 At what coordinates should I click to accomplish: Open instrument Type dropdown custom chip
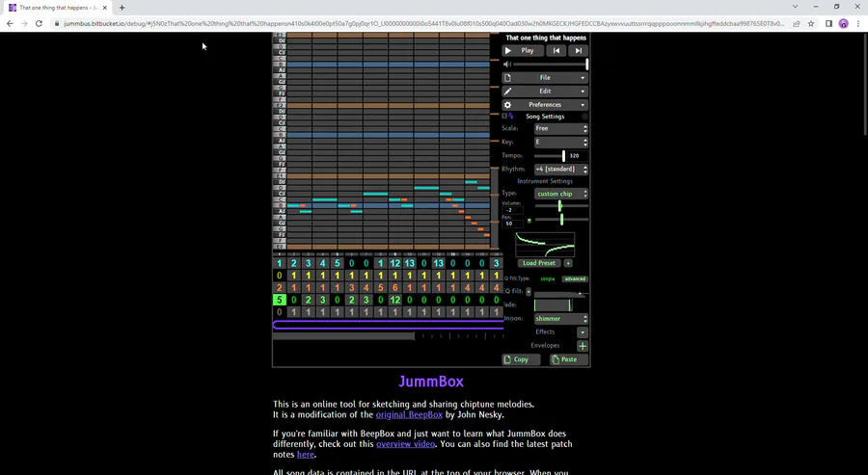(560, 194)
